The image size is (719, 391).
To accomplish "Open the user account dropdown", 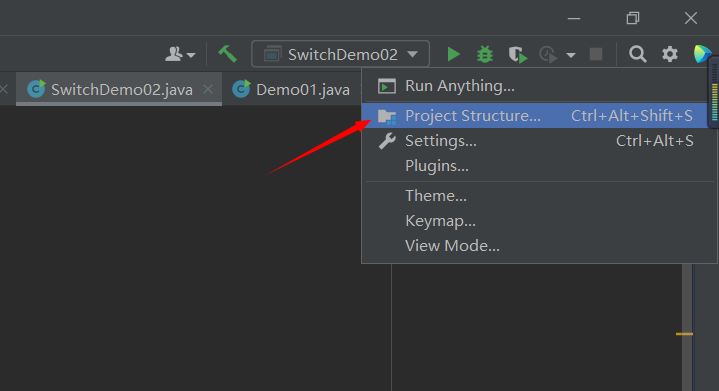I will point(180,54).
